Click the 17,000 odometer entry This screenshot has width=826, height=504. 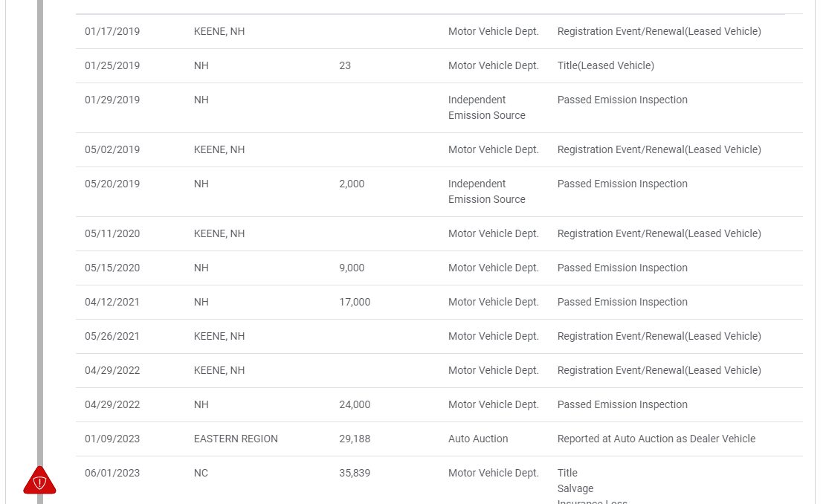355,302
